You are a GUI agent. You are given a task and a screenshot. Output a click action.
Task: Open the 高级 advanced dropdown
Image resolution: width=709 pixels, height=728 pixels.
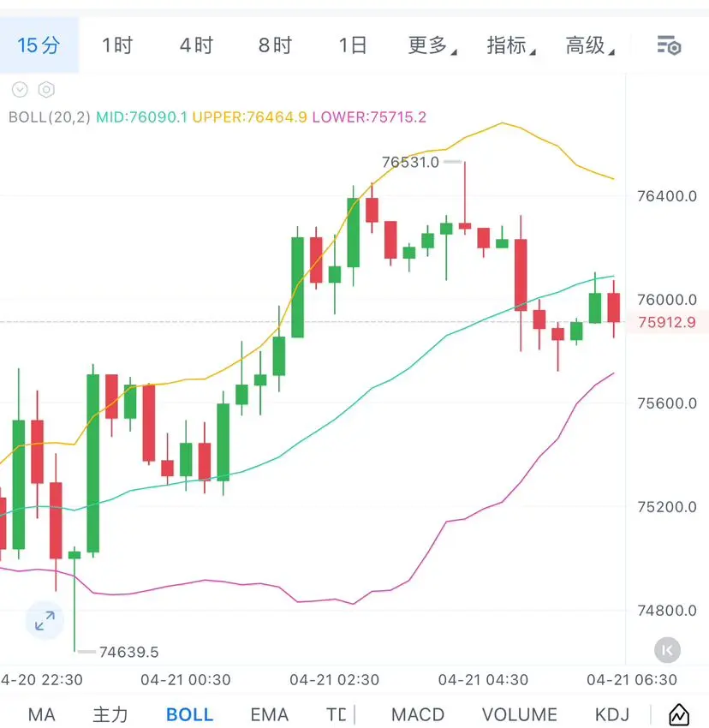click(590, 45)
